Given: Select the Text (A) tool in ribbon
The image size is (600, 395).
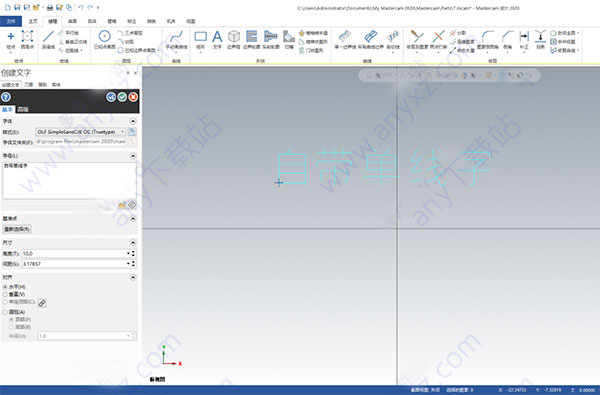Looking at the screenshot, I should (x=217, y=40).
